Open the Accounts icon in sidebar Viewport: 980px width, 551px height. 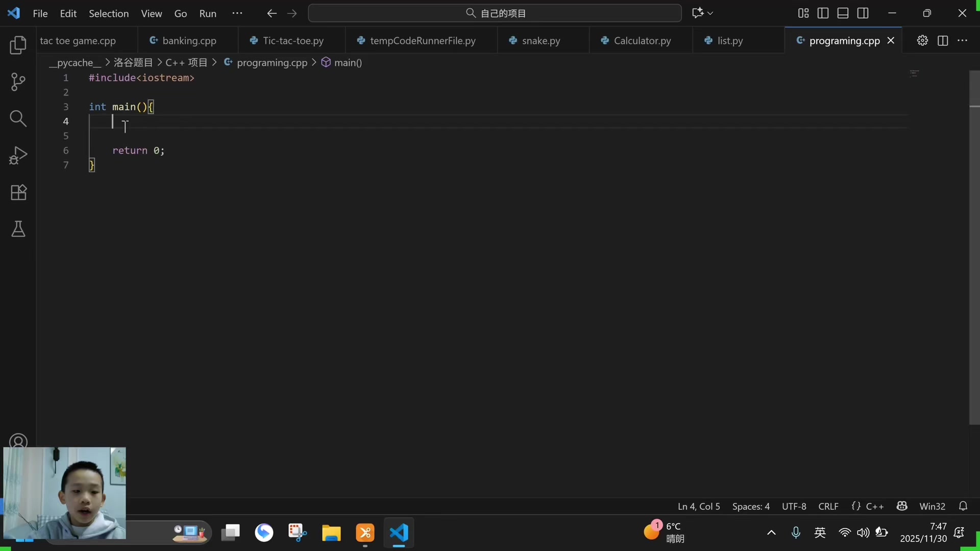18,440
